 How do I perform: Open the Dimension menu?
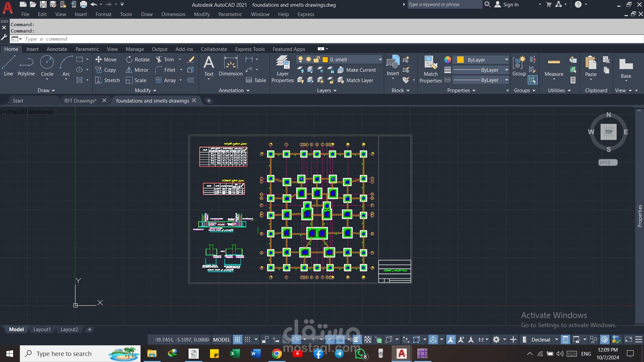[173, 14]
